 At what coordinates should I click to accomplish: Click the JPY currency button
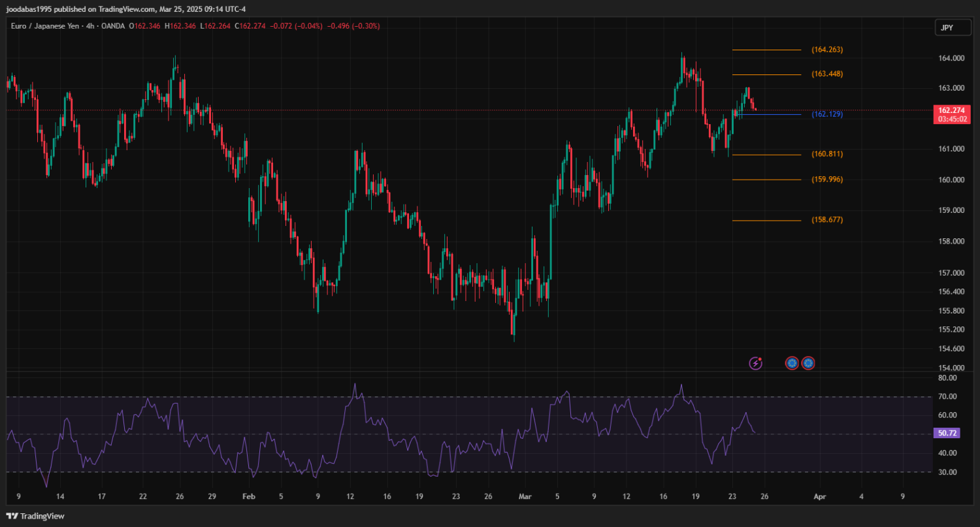[947, 27]
